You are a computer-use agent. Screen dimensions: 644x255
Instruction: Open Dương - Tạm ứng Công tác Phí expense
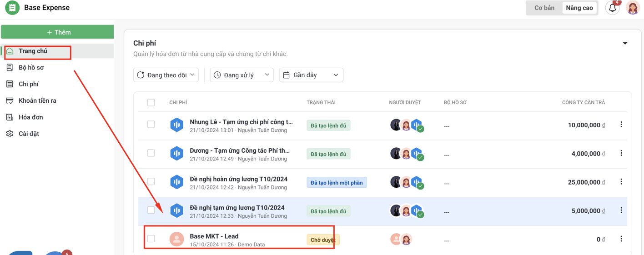pos(240,150)
